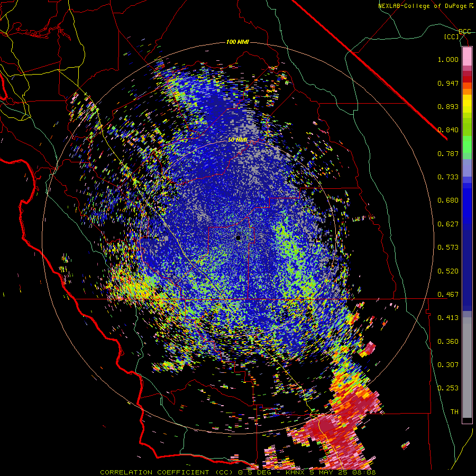Viewport: 476px width, 476px height.
Task: Select the 0.413 scale value
Action: click(x=448, y=318)
